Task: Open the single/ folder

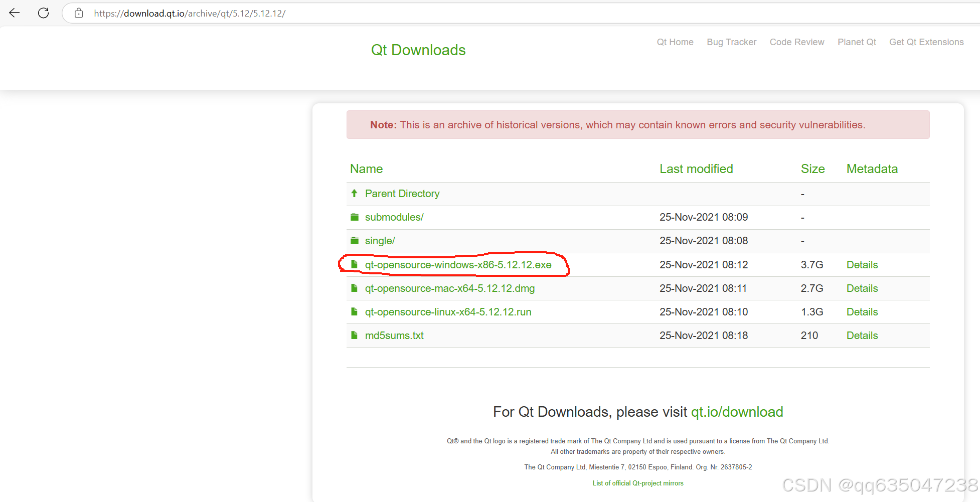Action: coord(380,241)
